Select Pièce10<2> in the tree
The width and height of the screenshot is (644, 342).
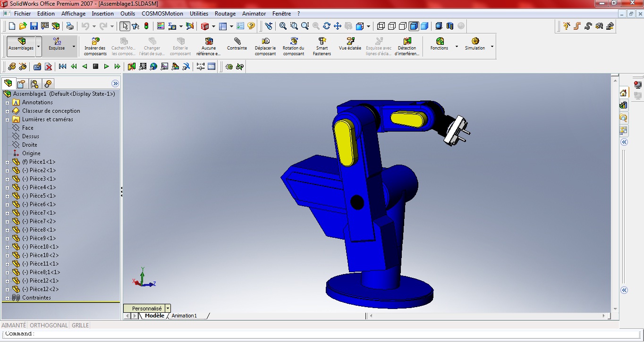click(x=41, y=255)
